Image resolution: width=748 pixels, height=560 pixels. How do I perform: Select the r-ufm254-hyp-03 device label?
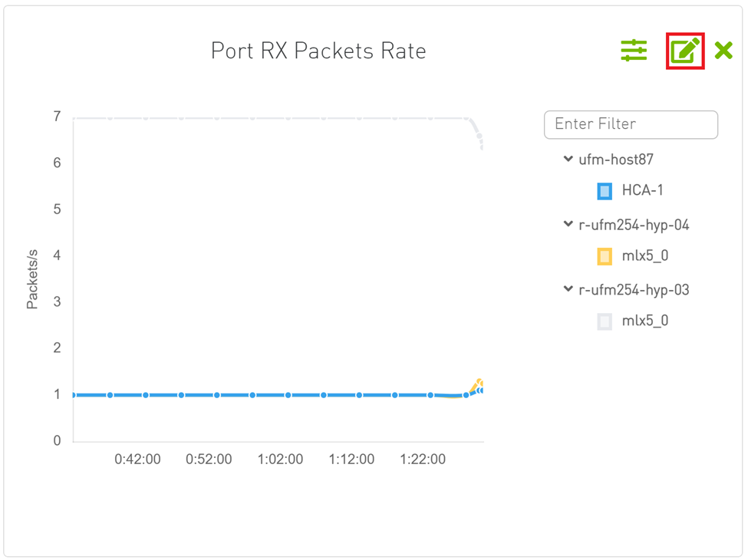pos(634,290)
